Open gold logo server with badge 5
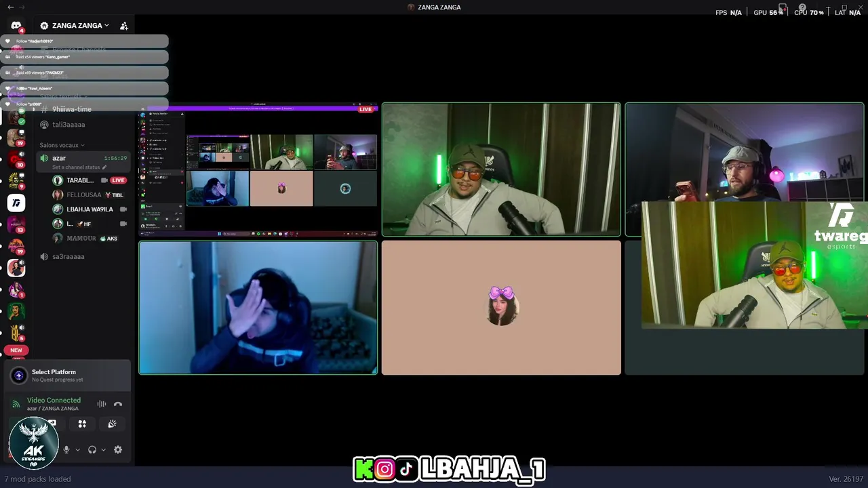The image size is (868, 488). 16,333
